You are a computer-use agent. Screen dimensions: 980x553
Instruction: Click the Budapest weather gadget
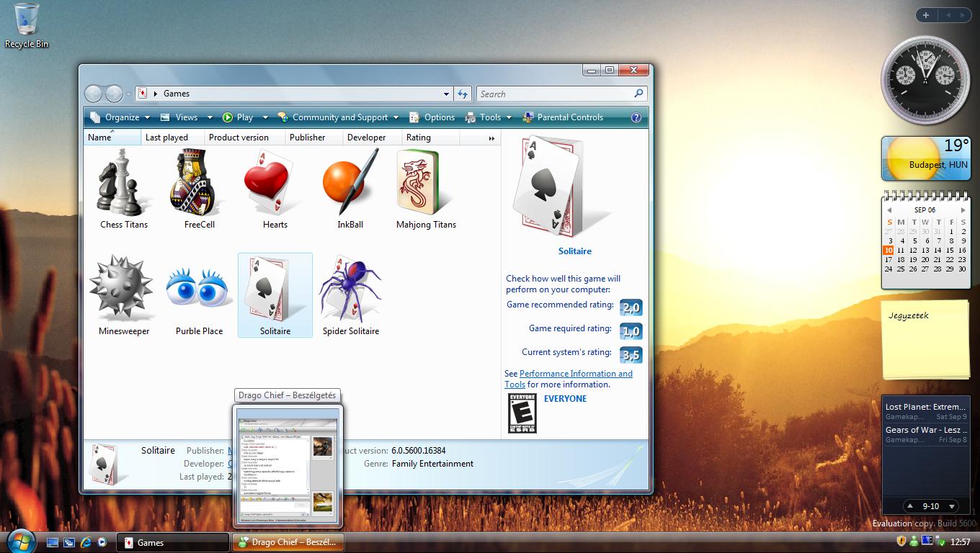[926, 158]
